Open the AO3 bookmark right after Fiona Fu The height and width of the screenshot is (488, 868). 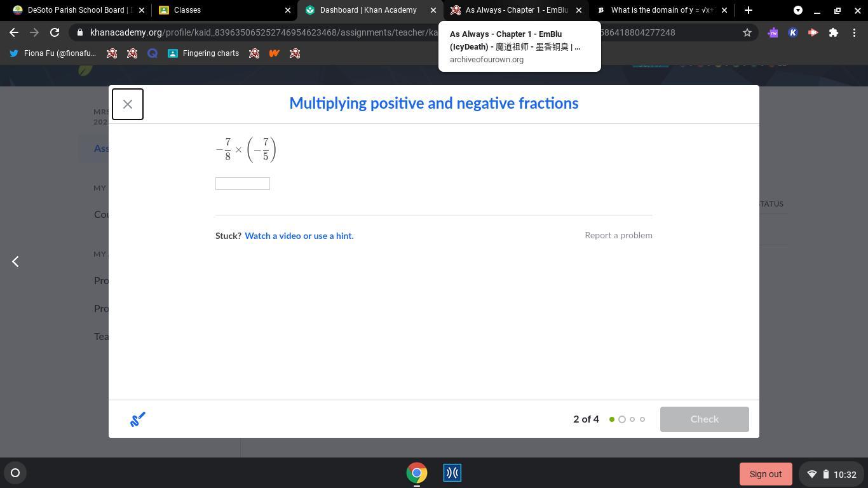pyautogui.click(x=112, y=53)
